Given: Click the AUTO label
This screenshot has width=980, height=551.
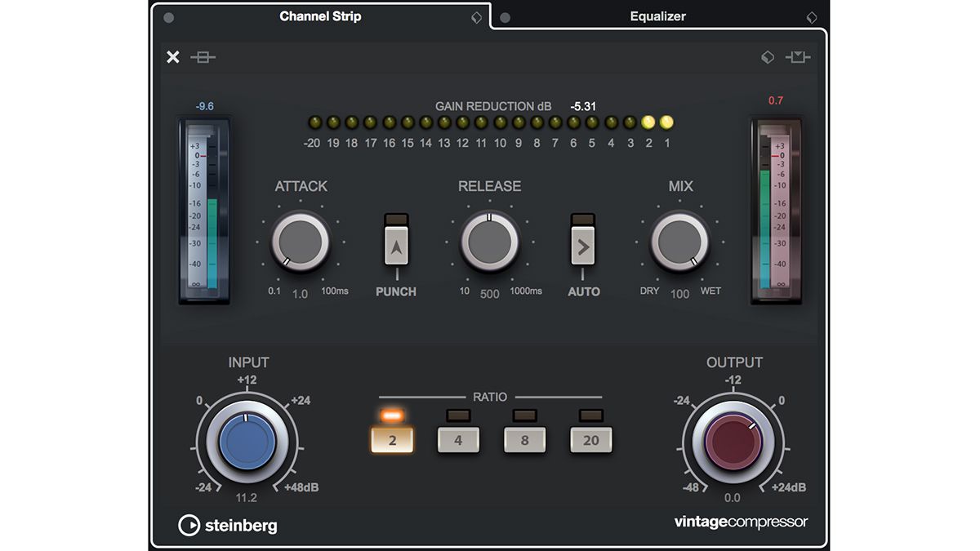Looking at the screenshot, I should tap(584, 291).
